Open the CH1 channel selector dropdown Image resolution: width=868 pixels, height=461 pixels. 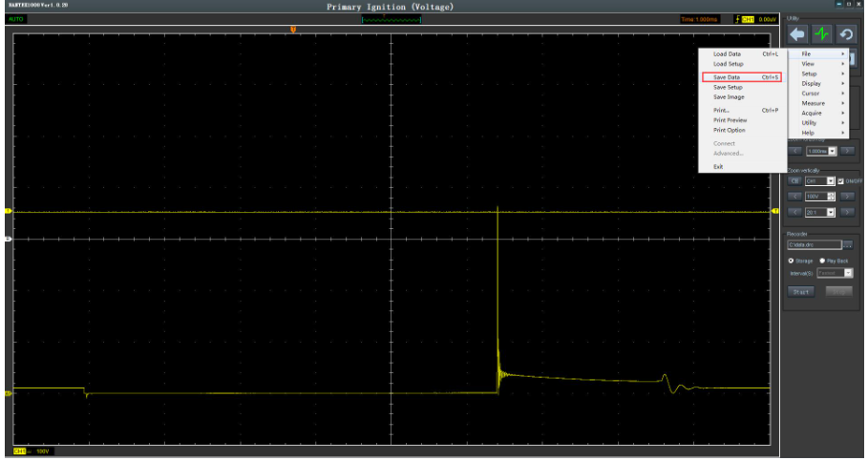(x=820, y=181)
